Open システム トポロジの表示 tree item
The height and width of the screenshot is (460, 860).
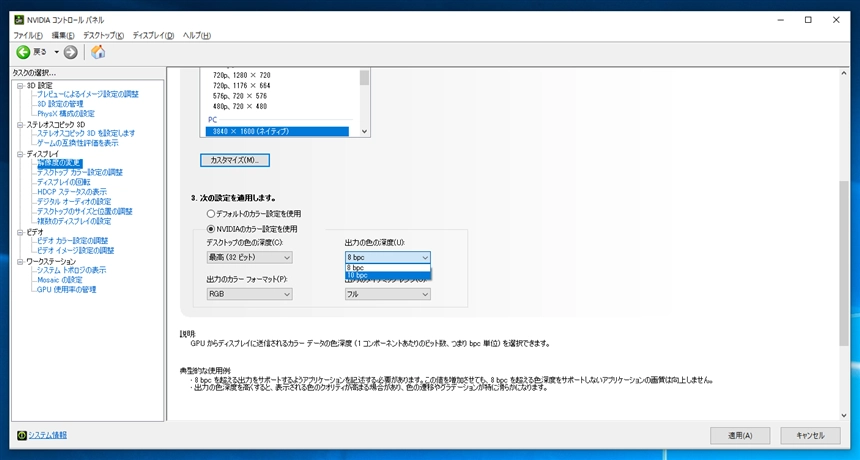(71, 270)
